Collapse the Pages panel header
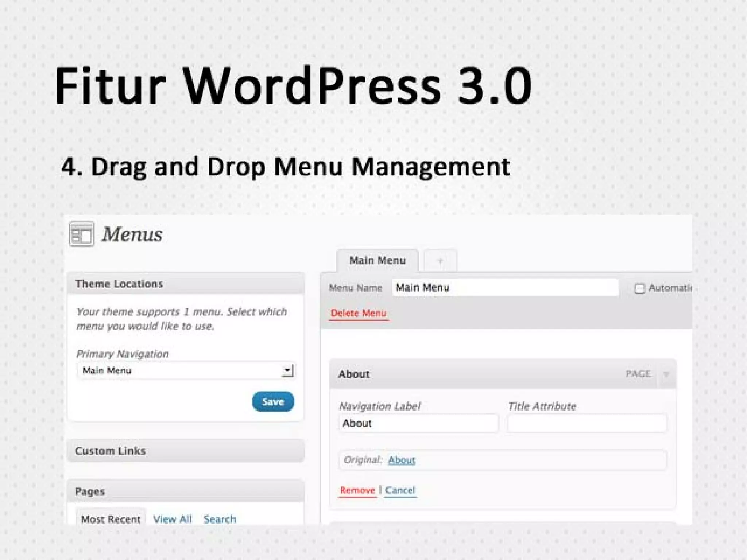 (x=186, y=491)
